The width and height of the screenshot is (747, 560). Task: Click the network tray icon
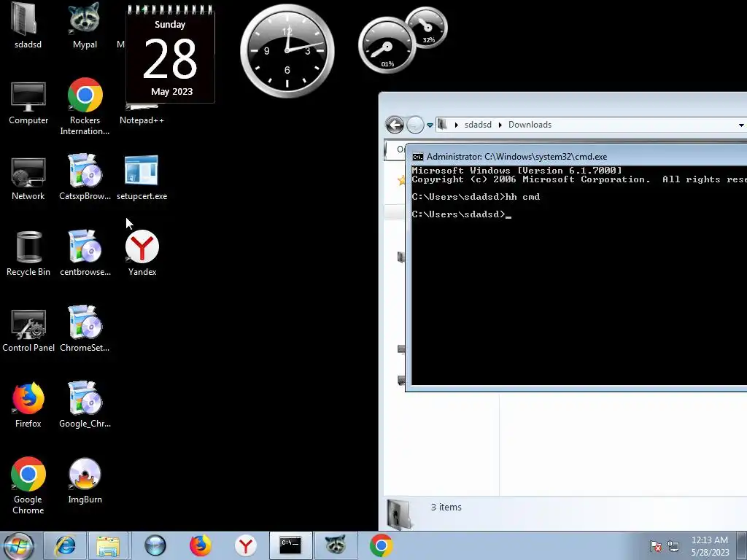(673, 546)
